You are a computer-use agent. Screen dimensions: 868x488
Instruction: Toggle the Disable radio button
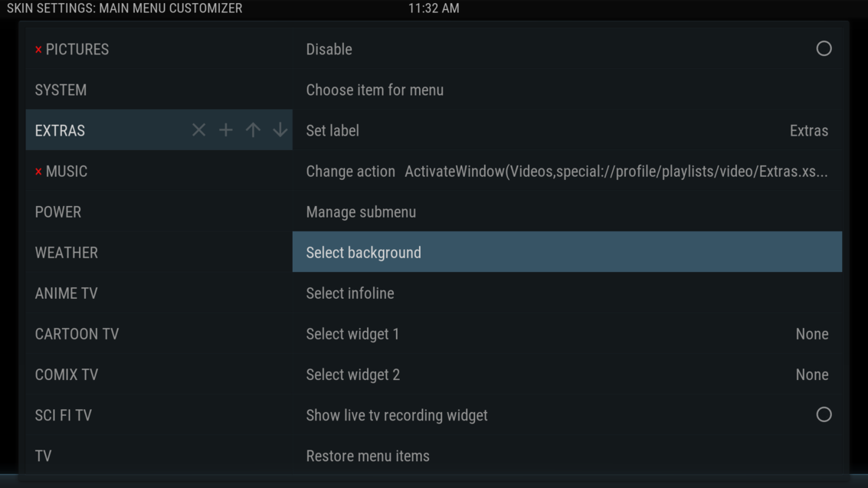[823, 49]
